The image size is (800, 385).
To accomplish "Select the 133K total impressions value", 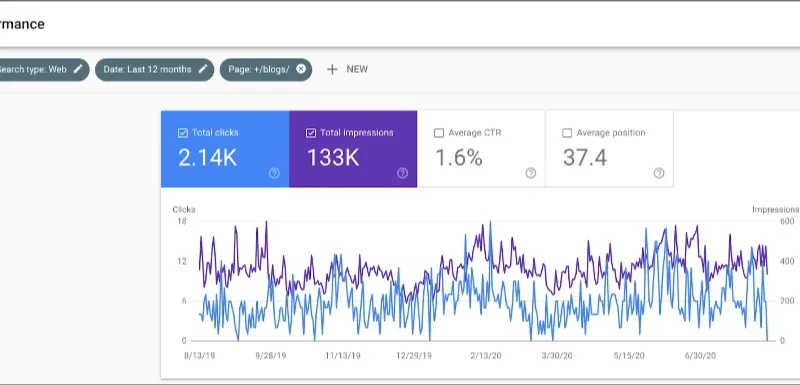I will [333, 158].
